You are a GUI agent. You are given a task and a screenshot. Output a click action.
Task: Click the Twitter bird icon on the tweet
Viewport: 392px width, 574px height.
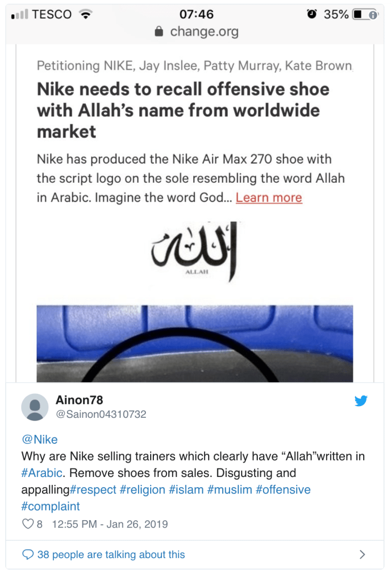361,401
